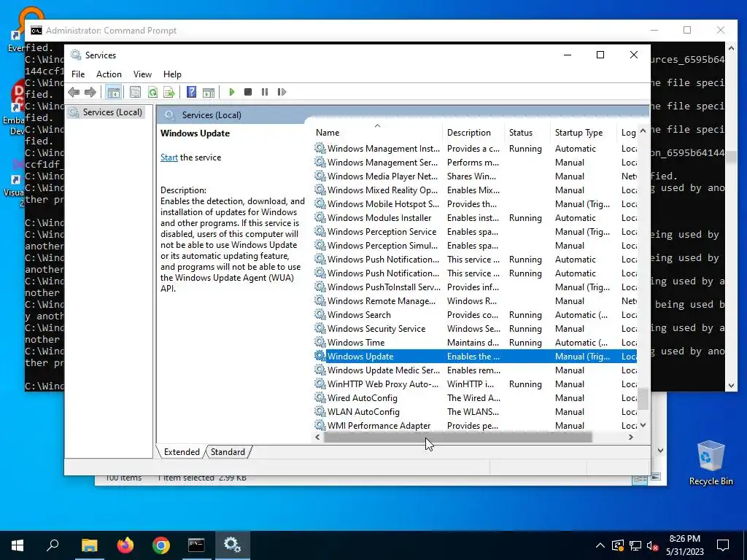Open the Action menu in Services

pos(109,74)
